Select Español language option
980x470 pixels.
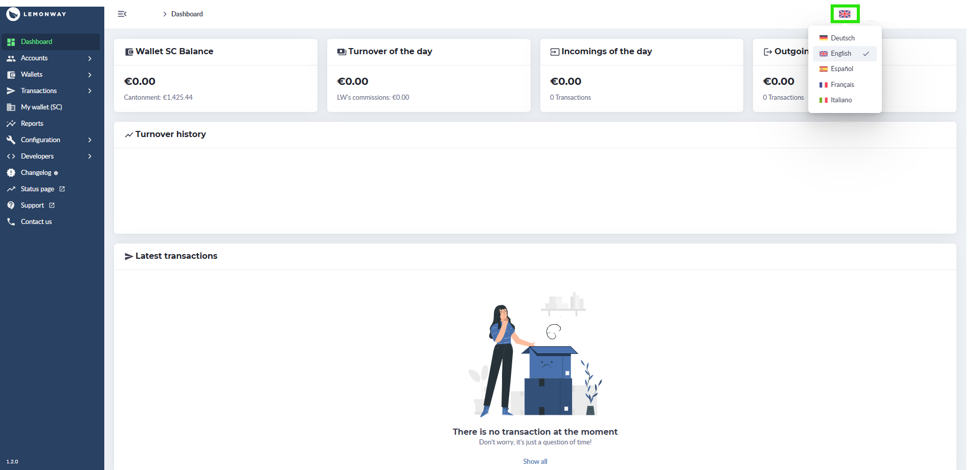click(845, 69)
